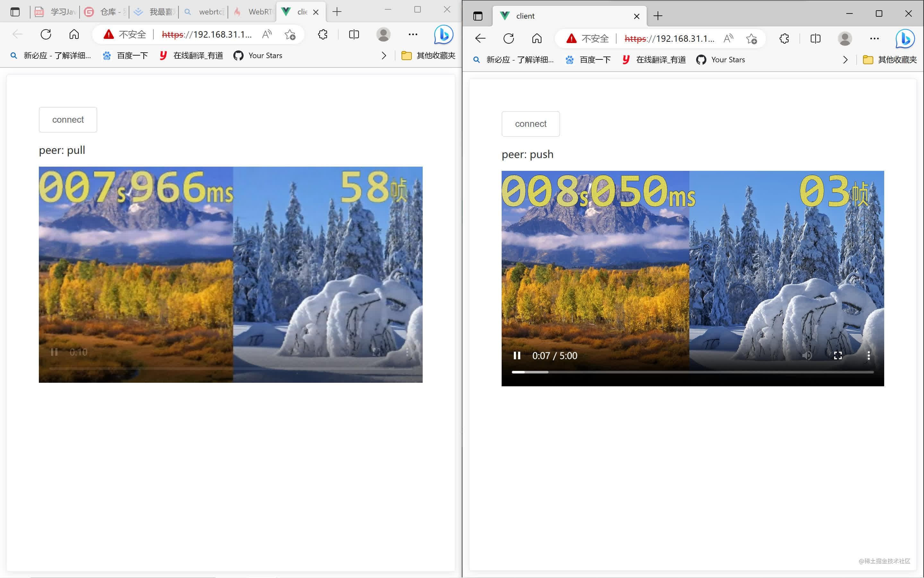Add page to favorites in right window
The image size is (924, 578).
pyautogui.click(x=751, y=39)
